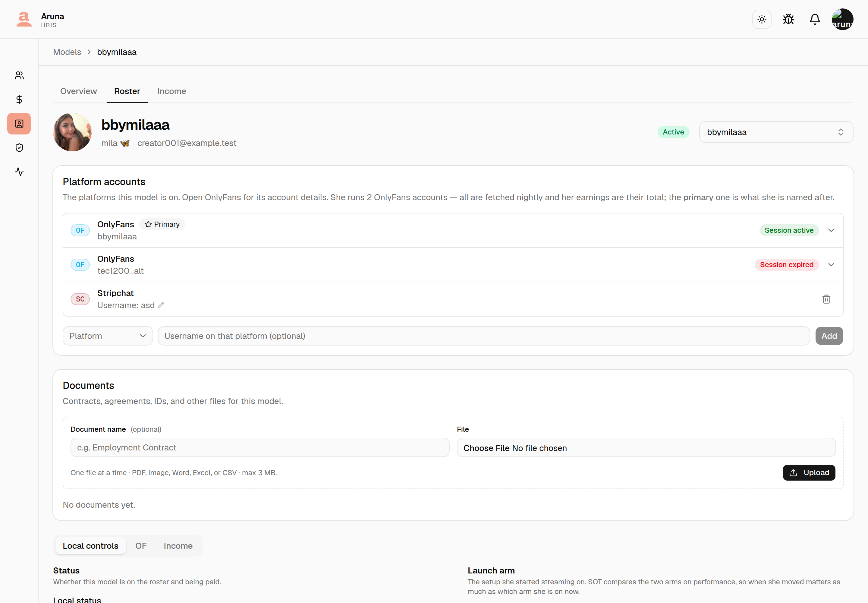The image size is (868, 603).
Task: Select the OF lower tab
Action: click(x=141, y=546)
